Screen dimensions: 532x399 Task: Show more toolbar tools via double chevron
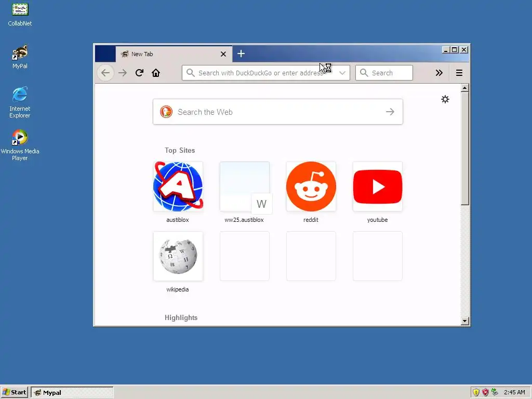439,73
